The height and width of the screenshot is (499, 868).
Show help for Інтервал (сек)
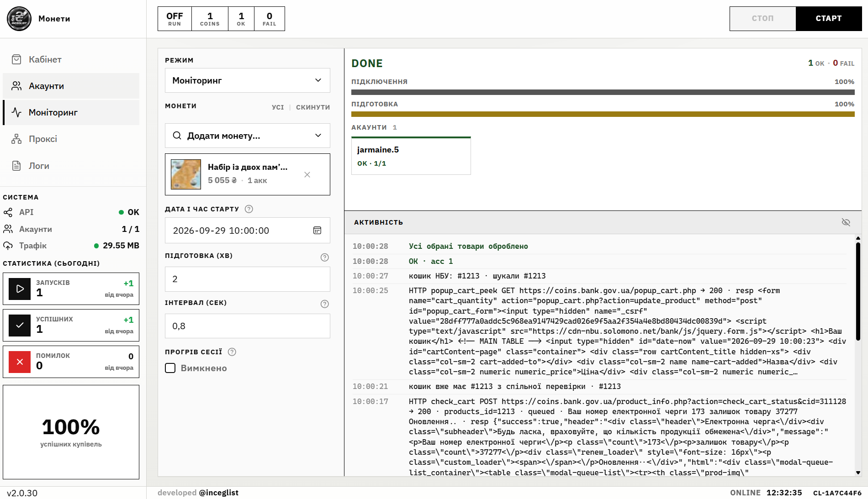(325, 304)
